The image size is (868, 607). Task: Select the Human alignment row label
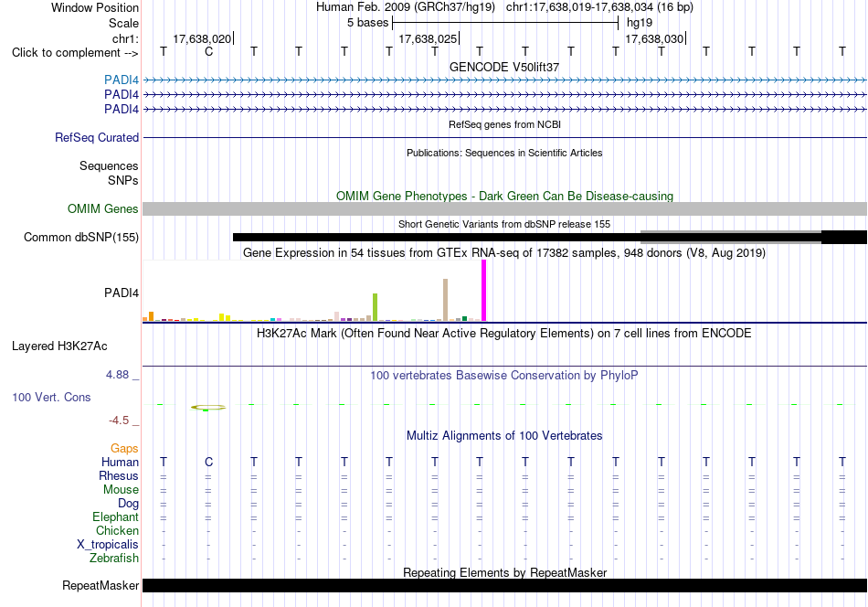[x=120, y=462]
